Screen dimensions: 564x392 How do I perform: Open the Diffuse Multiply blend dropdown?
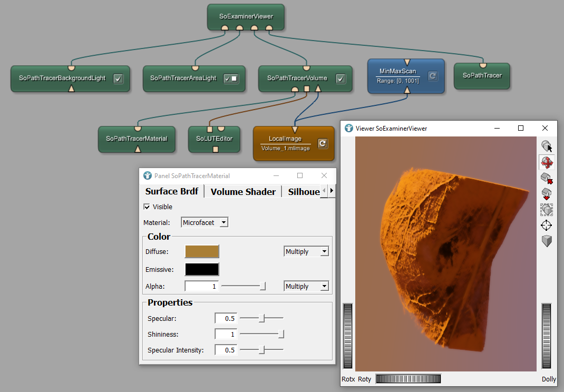pos(306,252)
